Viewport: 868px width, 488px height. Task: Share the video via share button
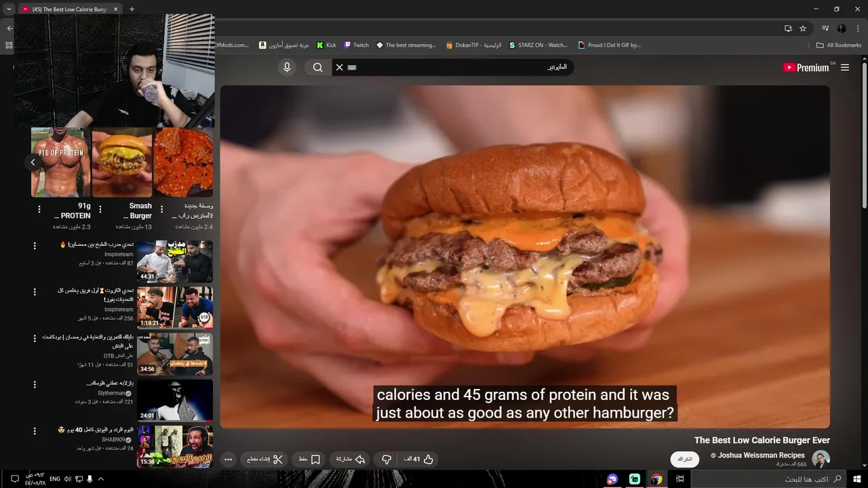coord(351,459)
